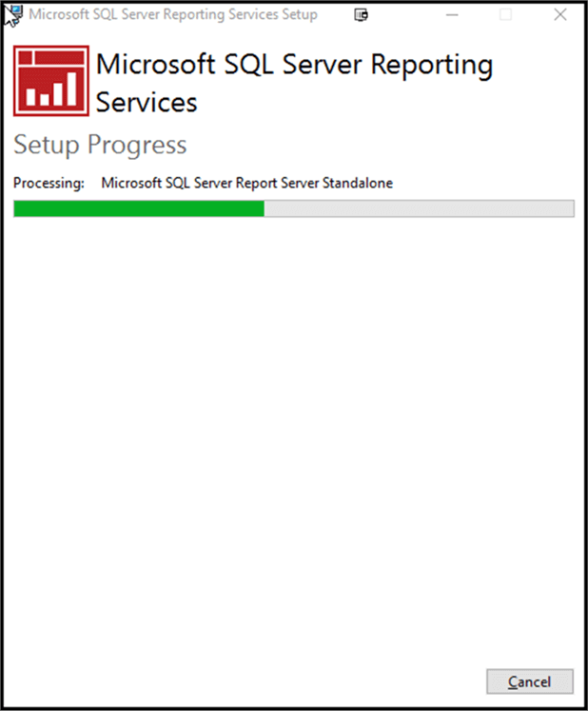
Task: Click the red Reporting Services logo
Action: coord(51,81)
